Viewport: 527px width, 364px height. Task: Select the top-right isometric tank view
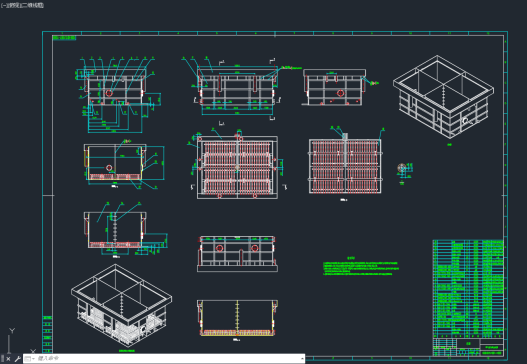point(443,97)
